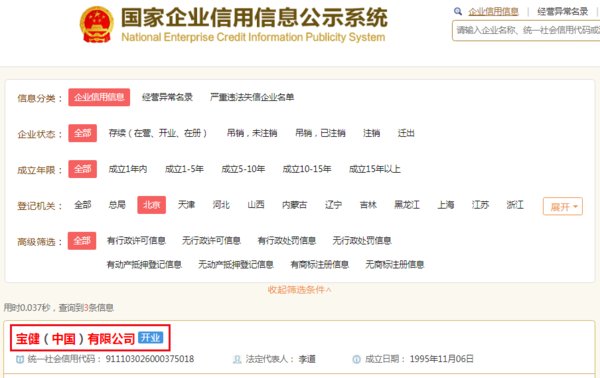The height and width of the screenshot is (378, 600).
Task: Select 黑龙江 registration authority
Action: click(x=407, y=205)
